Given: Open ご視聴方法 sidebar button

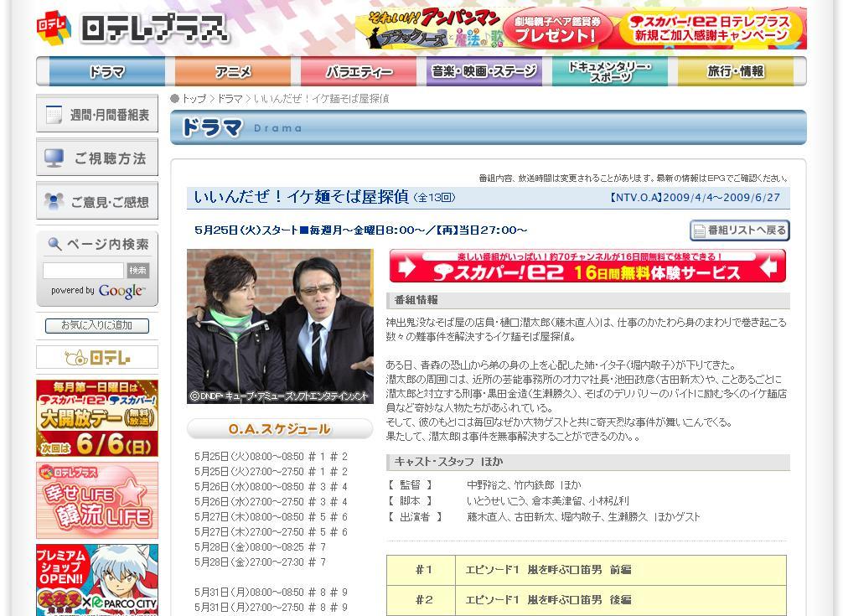Looking at the screenshot, I should click(x=97, y=158).
